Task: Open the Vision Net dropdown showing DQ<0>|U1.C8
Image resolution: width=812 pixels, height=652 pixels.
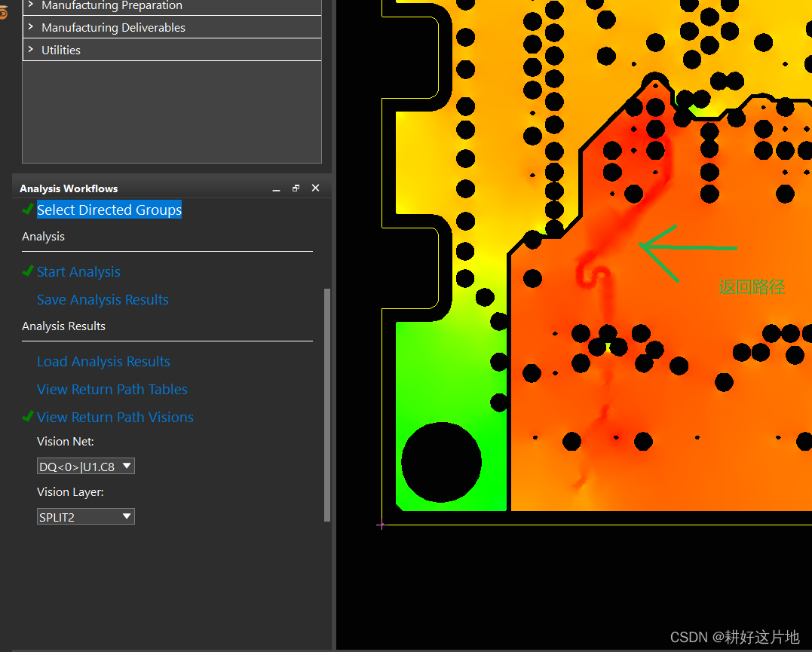Action: [x=127, y=466]
